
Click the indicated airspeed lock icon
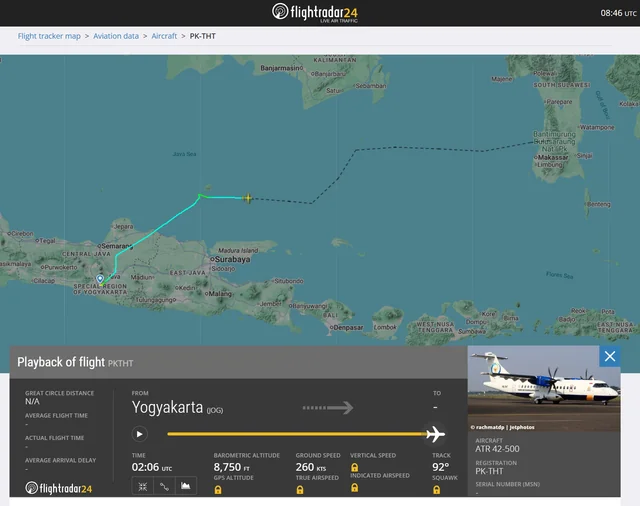tap(355, 487)
